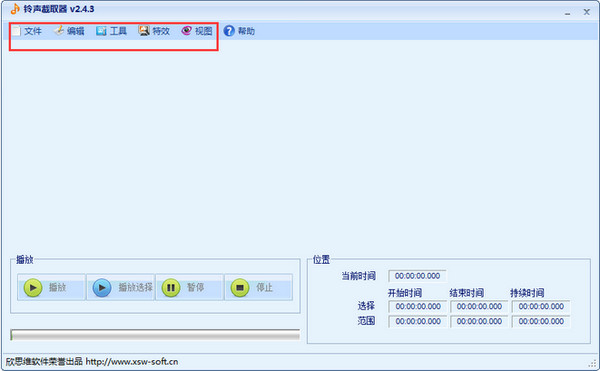Click the 范围 row label
This screenshot has width=600, height=371.
click(x=366, y=321)
